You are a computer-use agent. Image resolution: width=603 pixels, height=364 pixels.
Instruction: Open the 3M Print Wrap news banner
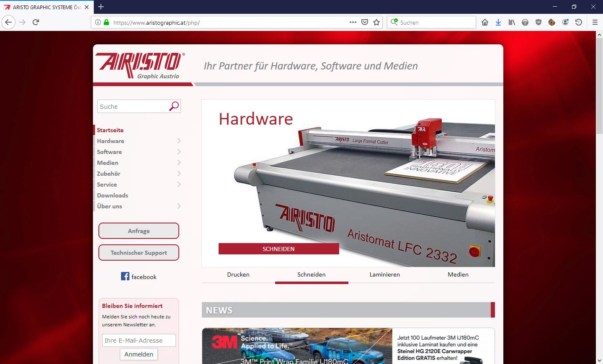(x=348, y=346)
